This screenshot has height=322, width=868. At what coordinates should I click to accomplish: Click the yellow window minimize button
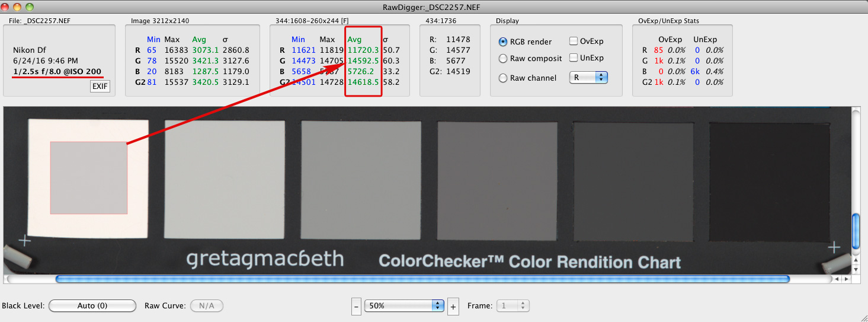18,7
